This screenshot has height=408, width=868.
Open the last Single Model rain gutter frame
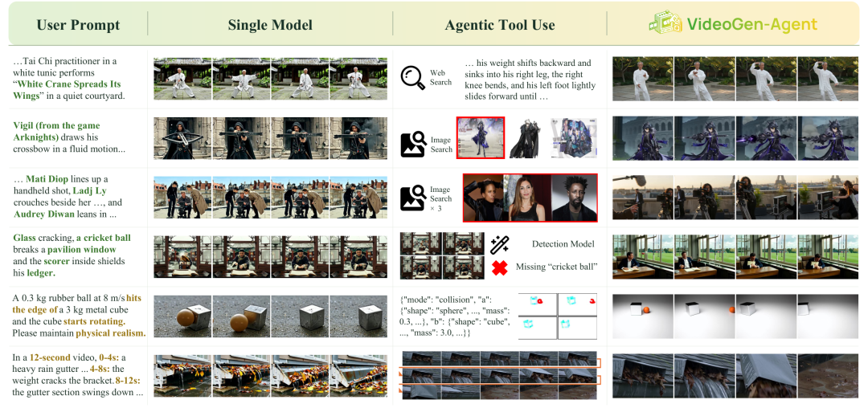(x=358, y=375)
